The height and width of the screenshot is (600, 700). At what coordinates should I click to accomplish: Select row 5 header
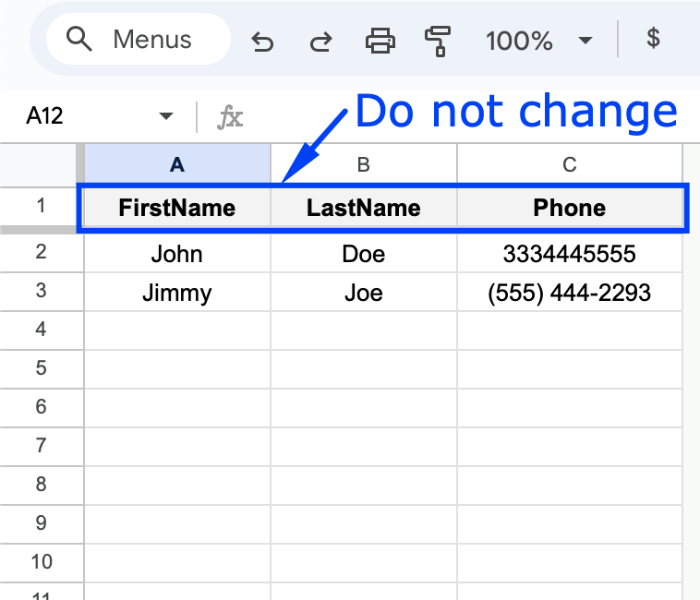tap(41, 368)
